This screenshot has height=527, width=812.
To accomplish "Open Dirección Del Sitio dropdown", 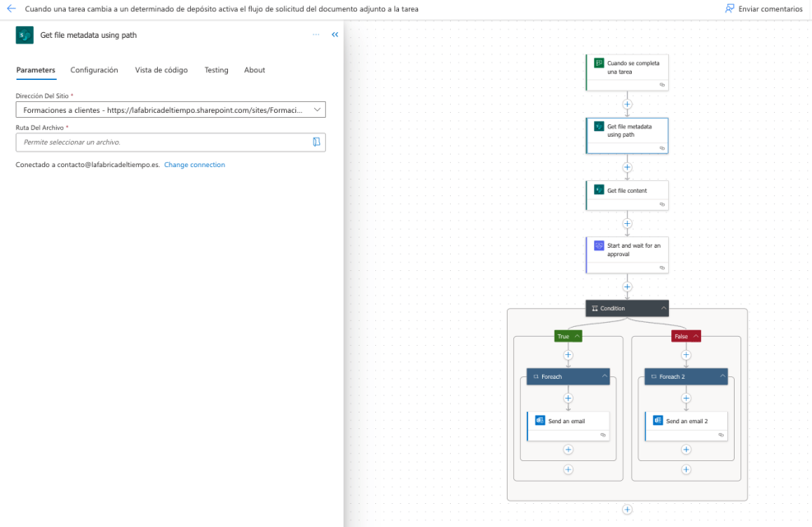I will (x=170, y=110).
